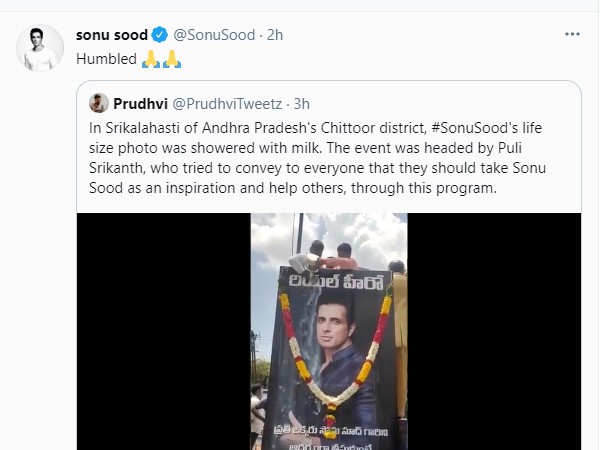This screenshot has width=600, height=450.
Task: Open the tweet's 2h timestamp link
Action: point(275,35)
